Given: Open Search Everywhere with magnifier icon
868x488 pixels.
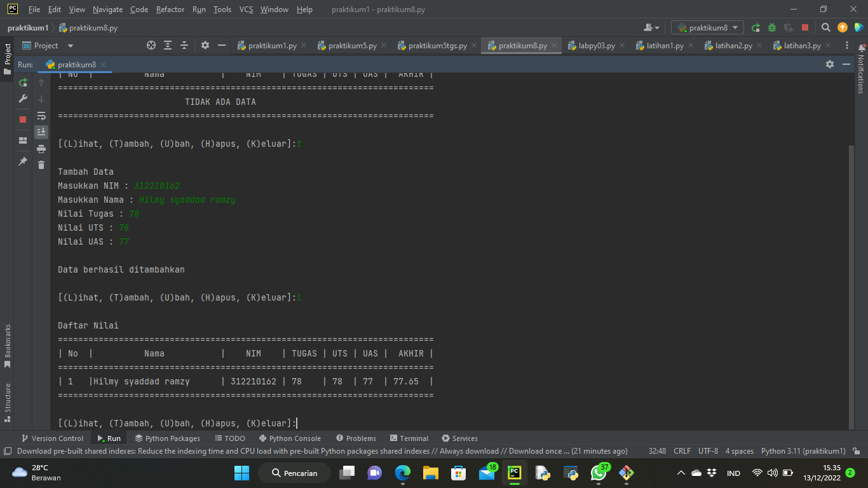Looking at the screenshot, I should tap(826, 27).
